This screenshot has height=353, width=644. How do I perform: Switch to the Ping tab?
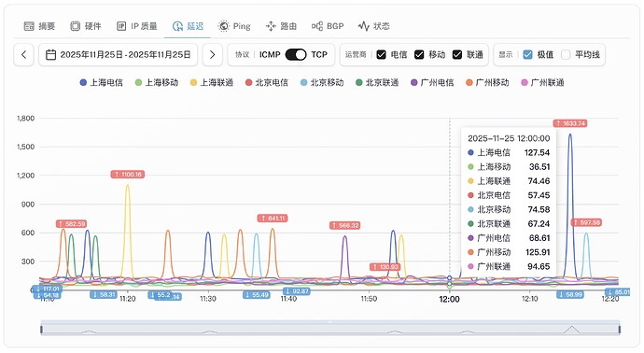point(234,26)
